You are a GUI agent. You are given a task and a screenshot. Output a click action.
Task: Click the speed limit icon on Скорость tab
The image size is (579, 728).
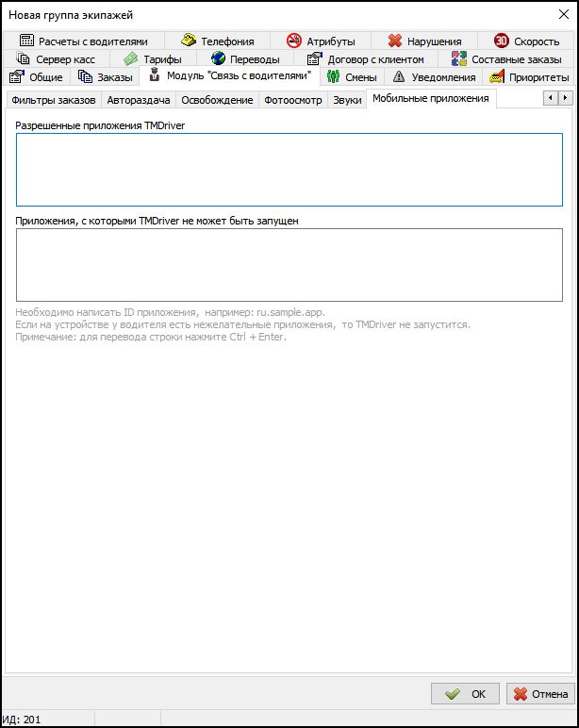click(502, 41)
